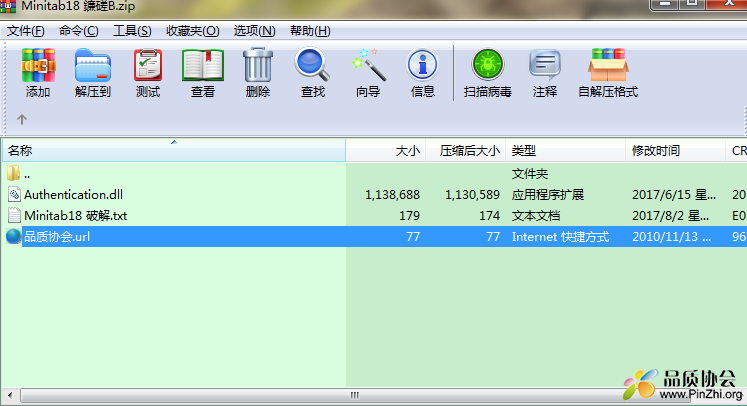
Task: Select the Minitab18 破解.txt file name
Action: [x=76, y=216]
